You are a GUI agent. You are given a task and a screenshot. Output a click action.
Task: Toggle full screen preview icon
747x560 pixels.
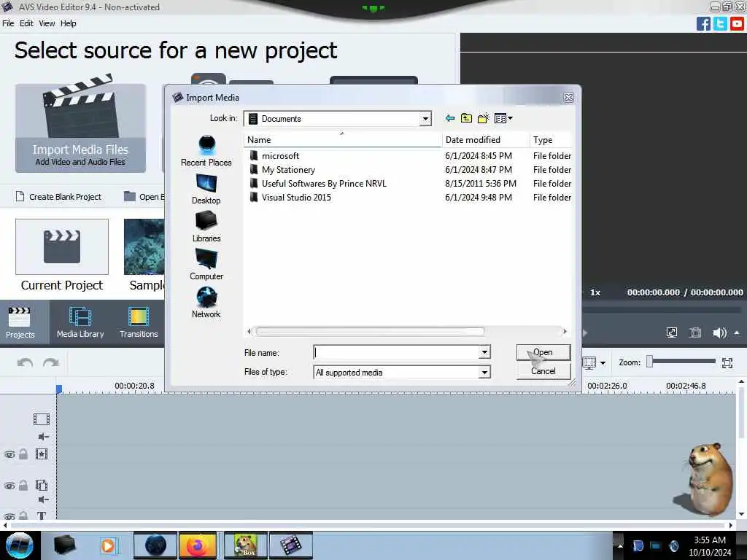tap(672, 332)
